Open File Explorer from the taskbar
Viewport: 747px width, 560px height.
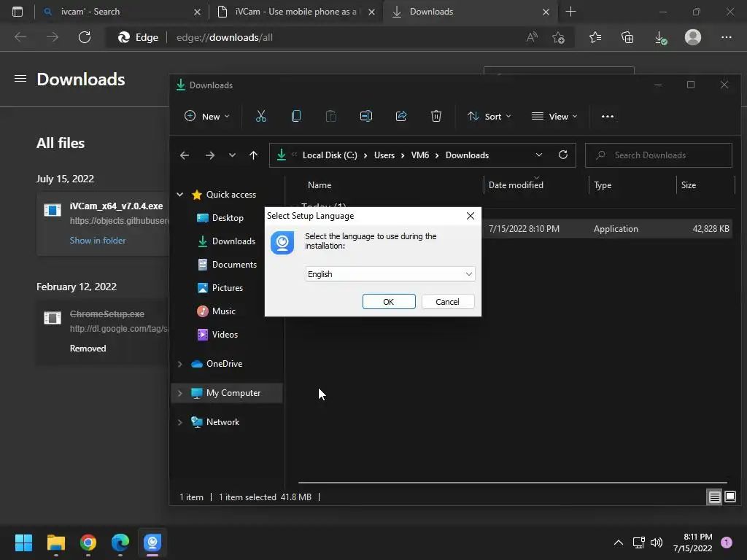[x=55, y=542]
